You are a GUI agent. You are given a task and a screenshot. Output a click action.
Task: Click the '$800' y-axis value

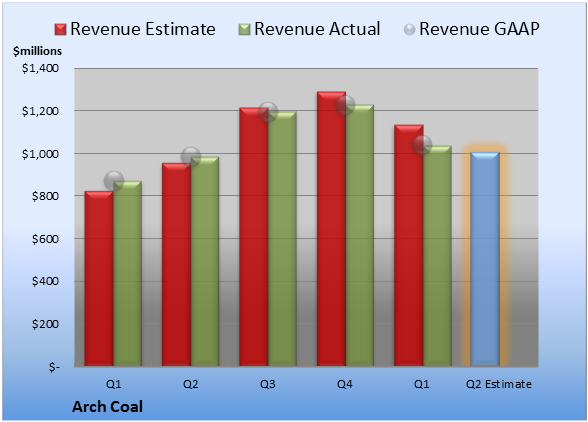point(45,196)
